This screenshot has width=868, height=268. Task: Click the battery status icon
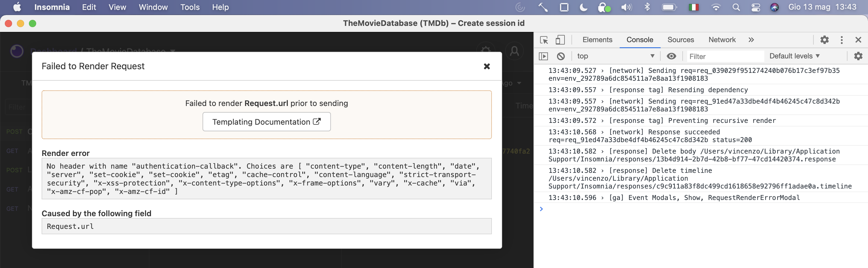click(x=669, y=7)
